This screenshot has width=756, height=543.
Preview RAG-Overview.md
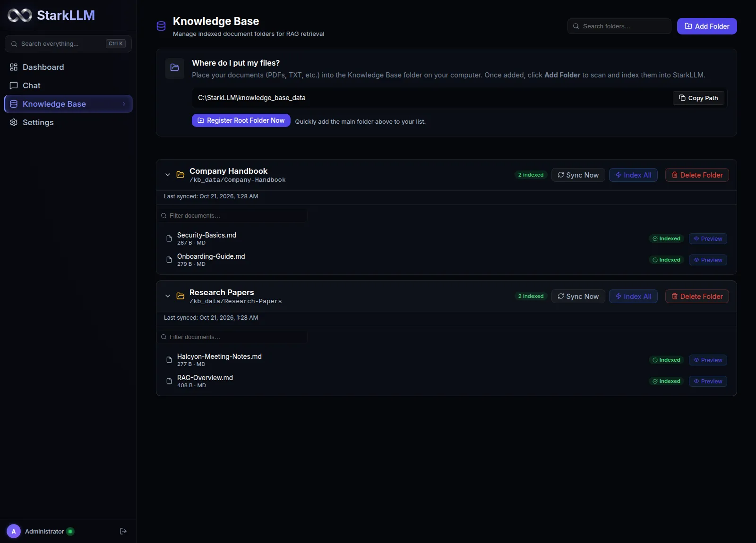[x=708, y=382]
